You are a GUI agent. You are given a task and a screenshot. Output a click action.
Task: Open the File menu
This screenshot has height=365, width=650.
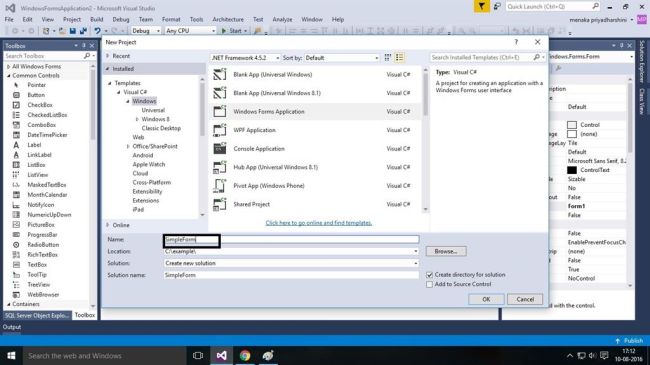tap(9, 19)
